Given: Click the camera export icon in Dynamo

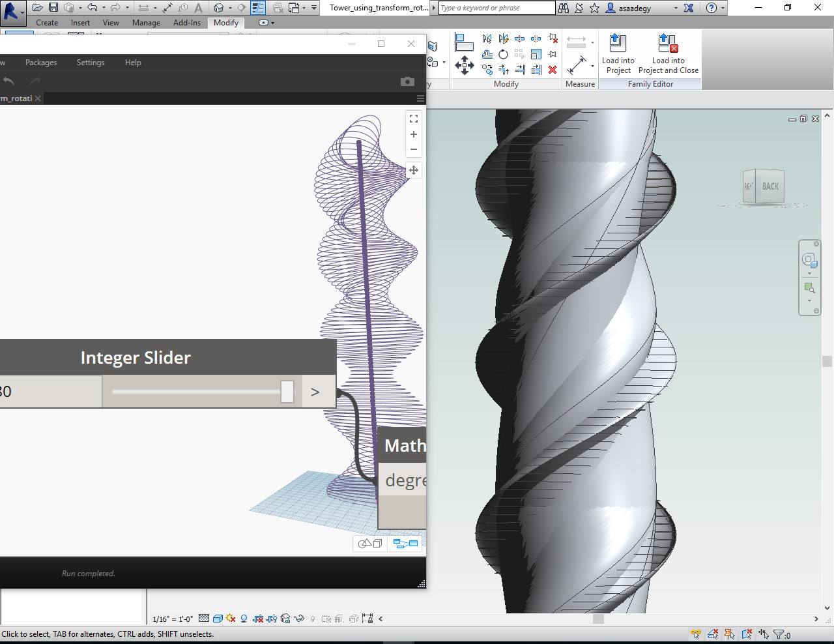Looking at the screenshot, I should pos(407,81).
